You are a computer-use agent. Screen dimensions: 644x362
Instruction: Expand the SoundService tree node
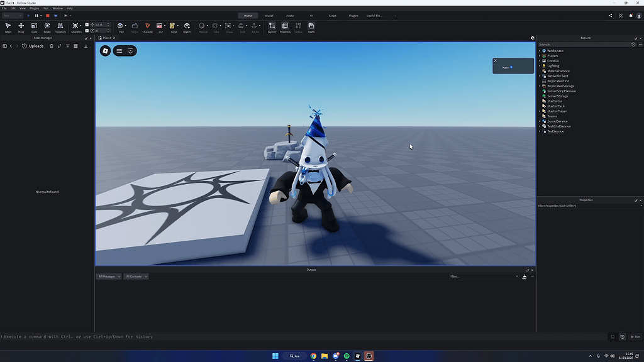540,121
